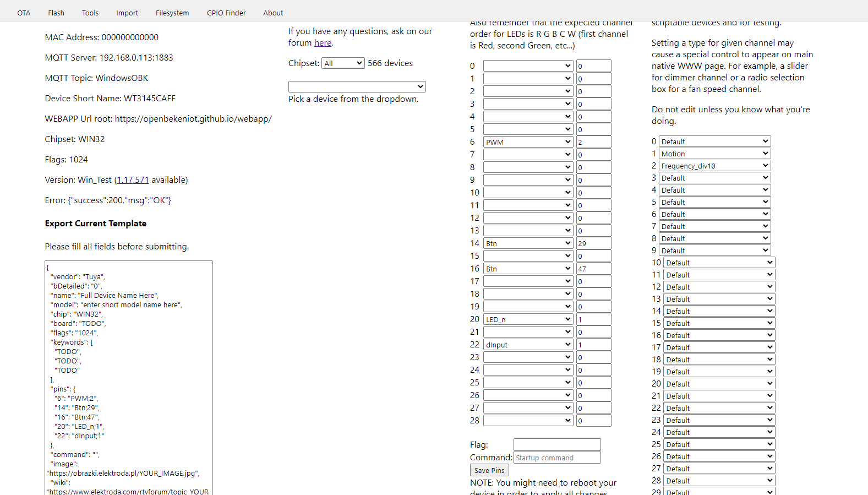868x495 pixels.
Task: Click the Save Pins button
Action: [489, 470]
